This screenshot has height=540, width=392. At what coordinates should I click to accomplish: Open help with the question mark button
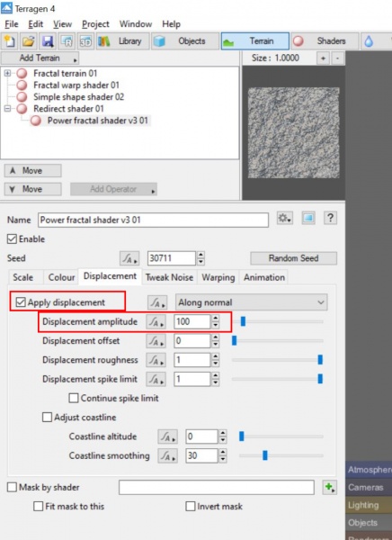pos(330,218)
